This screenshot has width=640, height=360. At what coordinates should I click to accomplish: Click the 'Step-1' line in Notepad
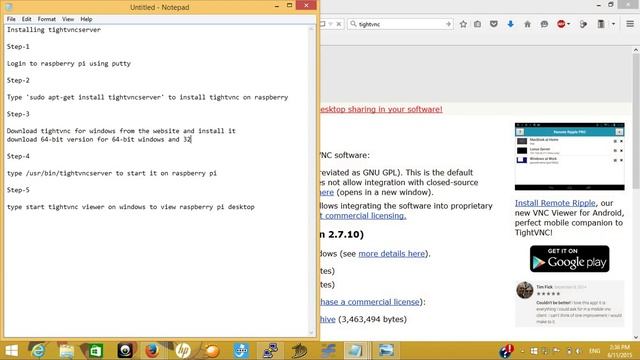click(x=18, y=47)
